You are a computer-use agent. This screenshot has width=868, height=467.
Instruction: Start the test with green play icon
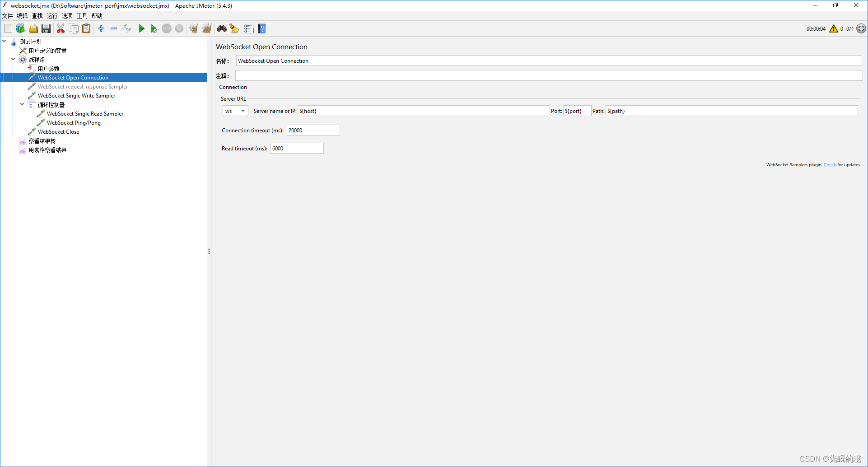click(141, 28)
